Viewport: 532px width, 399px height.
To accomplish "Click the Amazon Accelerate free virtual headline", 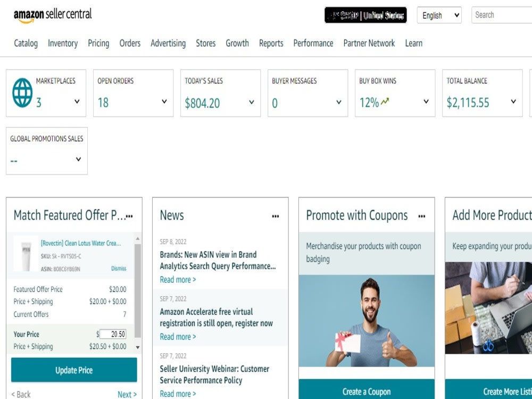I will [x=217, y=317].
